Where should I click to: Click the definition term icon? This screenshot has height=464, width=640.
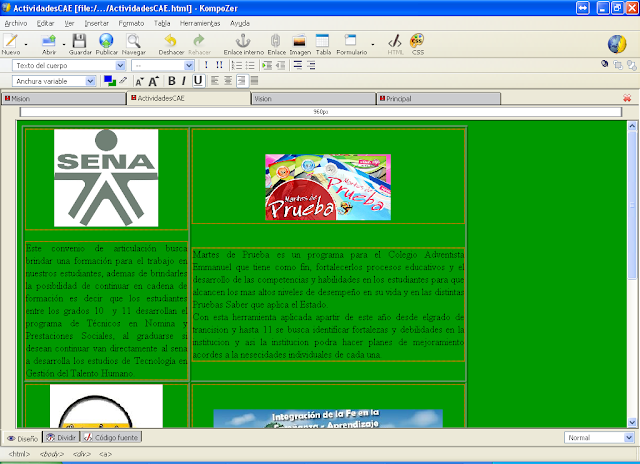pos(298,65)
